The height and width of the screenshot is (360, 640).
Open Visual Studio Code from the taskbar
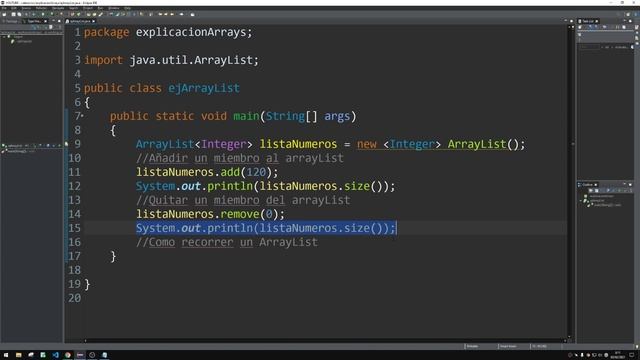click(x=56, y=355)
